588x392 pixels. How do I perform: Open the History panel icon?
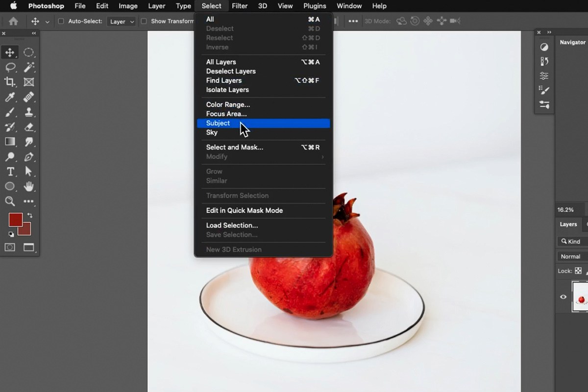[x=544, y=61]
